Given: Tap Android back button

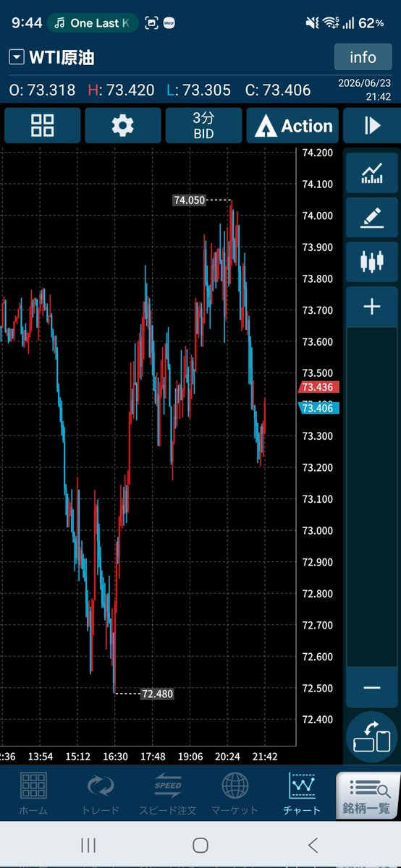Looking at the screenshot, I should pyautogui.click(x=313, y=845).
